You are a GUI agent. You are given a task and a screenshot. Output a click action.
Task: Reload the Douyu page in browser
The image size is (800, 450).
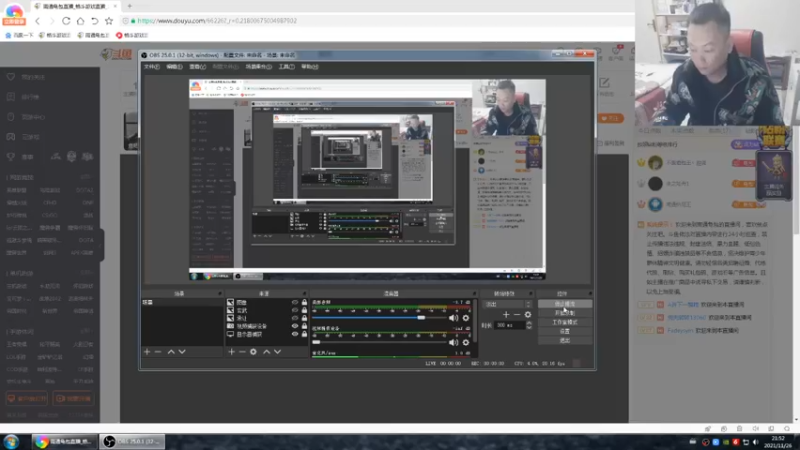click(x=66, y=21)
